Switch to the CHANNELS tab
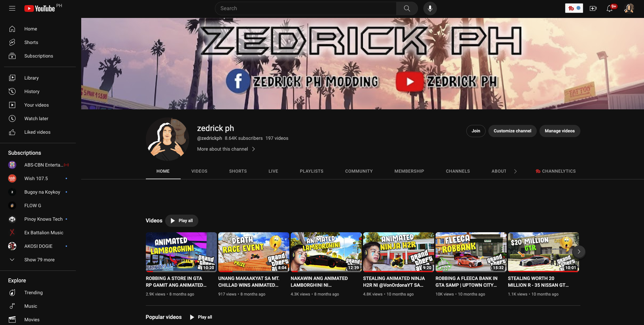Image resolution: width=644 pixels, height=325 pixels. point(458,171)
